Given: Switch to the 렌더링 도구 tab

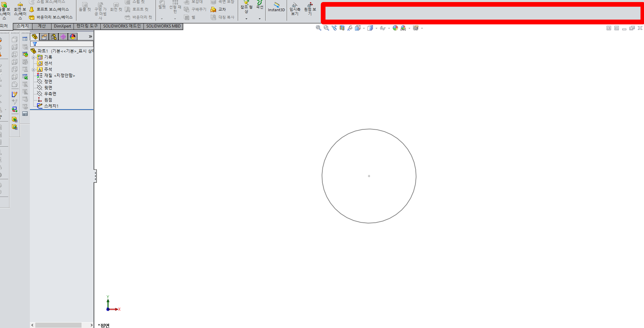Looking at the screenshot, I should pyautogui.click(x=87, y=26).
